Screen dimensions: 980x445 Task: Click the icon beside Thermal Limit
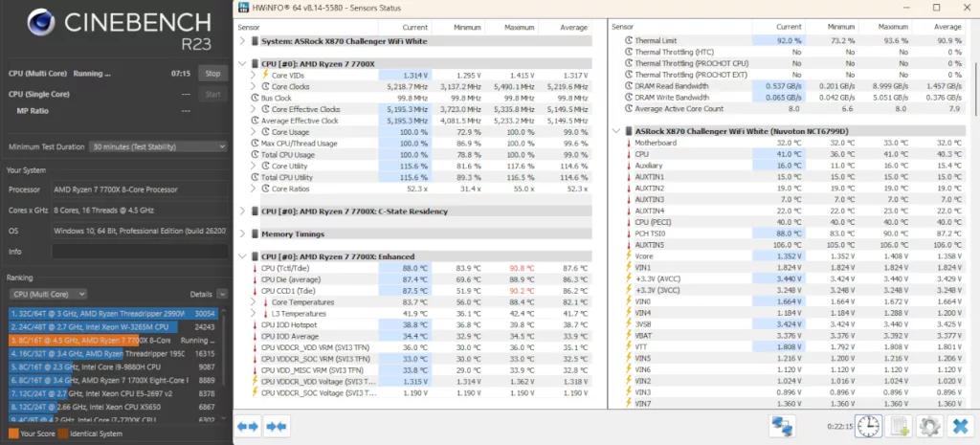(x=629, y=40)
